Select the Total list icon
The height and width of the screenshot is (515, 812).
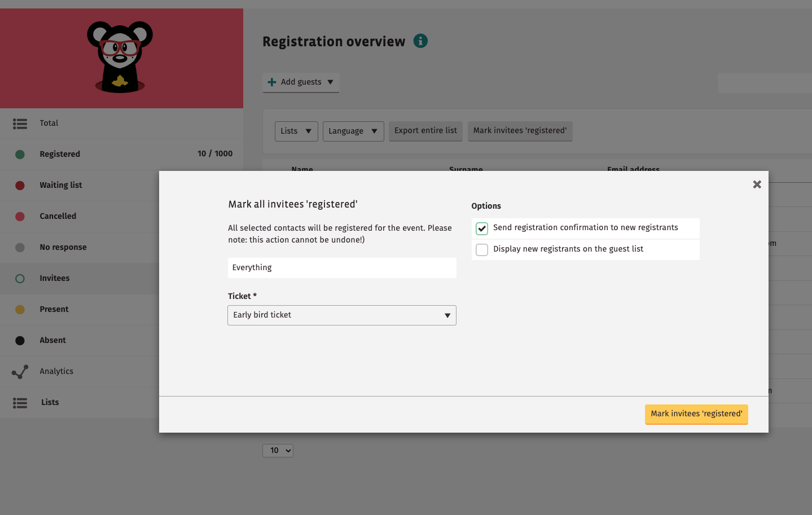tap(20, 123)
